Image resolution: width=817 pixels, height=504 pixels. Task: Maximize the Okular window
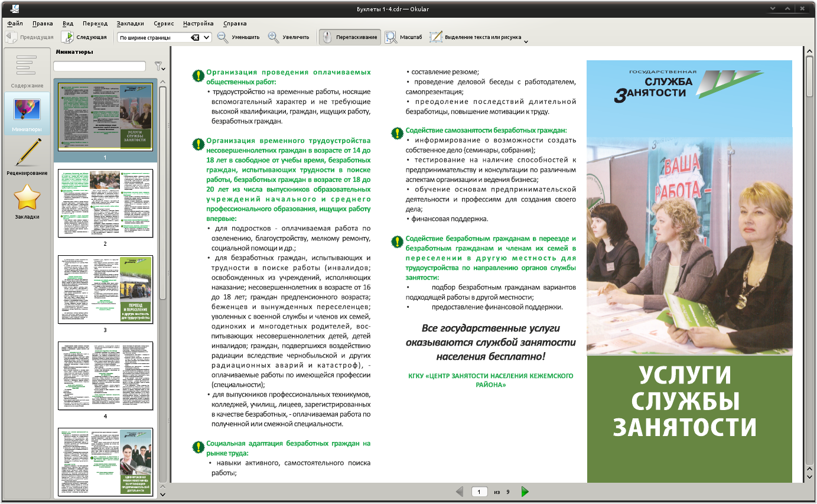click(788, 8)
